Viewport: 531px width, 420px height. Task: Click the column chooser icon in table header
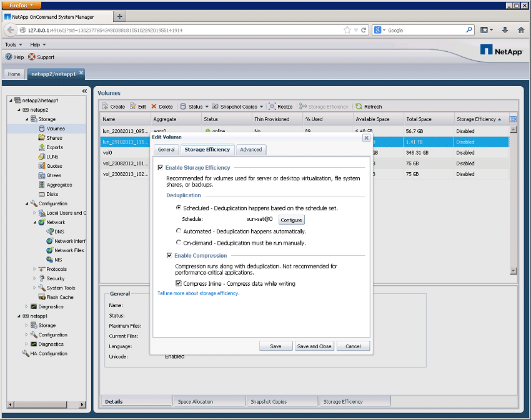(513, 119)
